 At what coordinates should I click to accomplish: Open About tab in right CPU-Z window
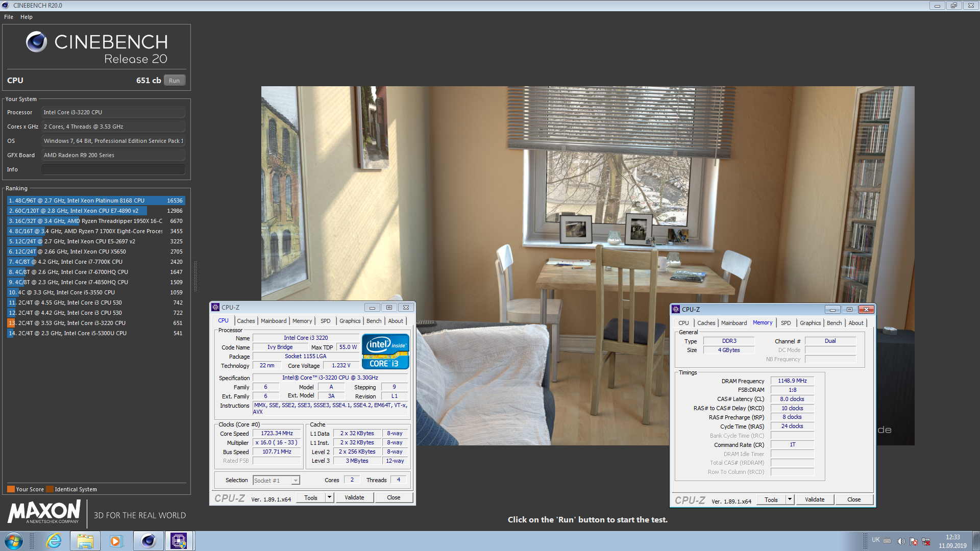click(856, 323)
